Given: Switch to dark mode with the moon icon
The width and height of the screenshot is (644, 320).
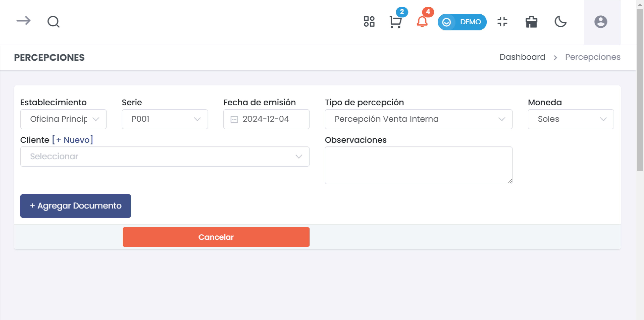Looking at the screenshot, I should point(560,22).
